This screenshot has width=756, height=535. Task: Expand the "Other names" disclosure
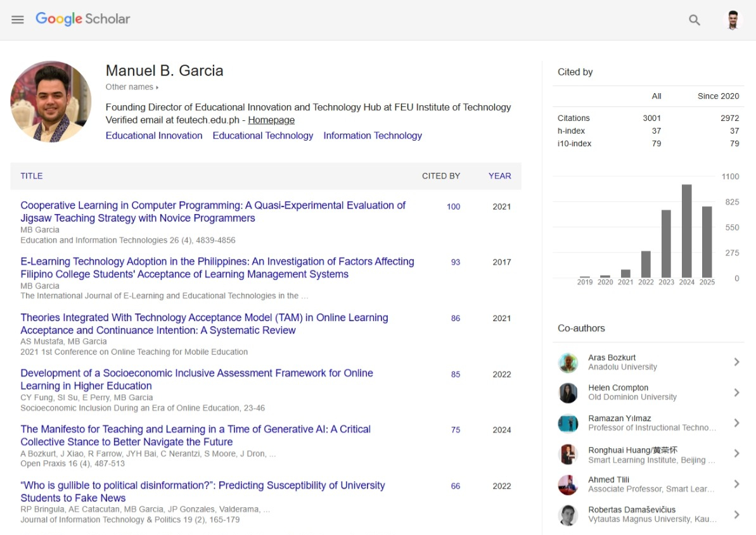click(x=132, y=87)
